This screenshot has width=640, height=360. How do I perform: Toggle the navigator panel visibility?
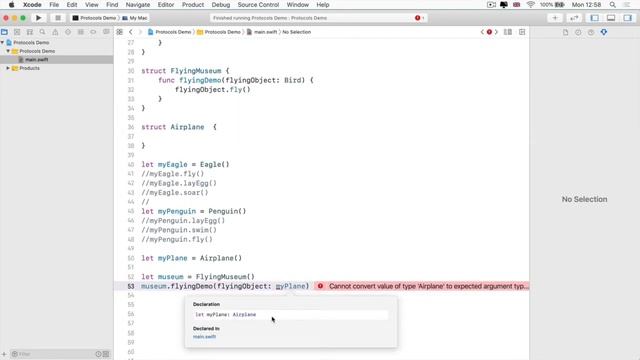(595, 18)
